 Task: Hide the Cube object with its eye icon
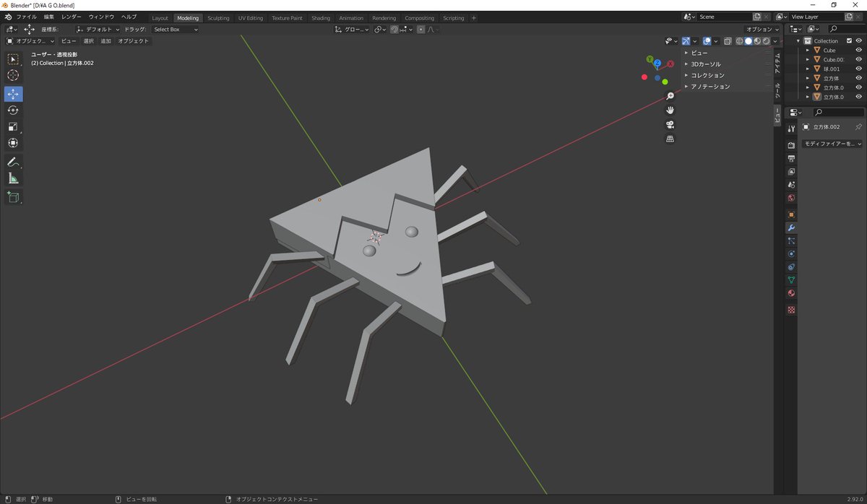(x=858, y=51)
